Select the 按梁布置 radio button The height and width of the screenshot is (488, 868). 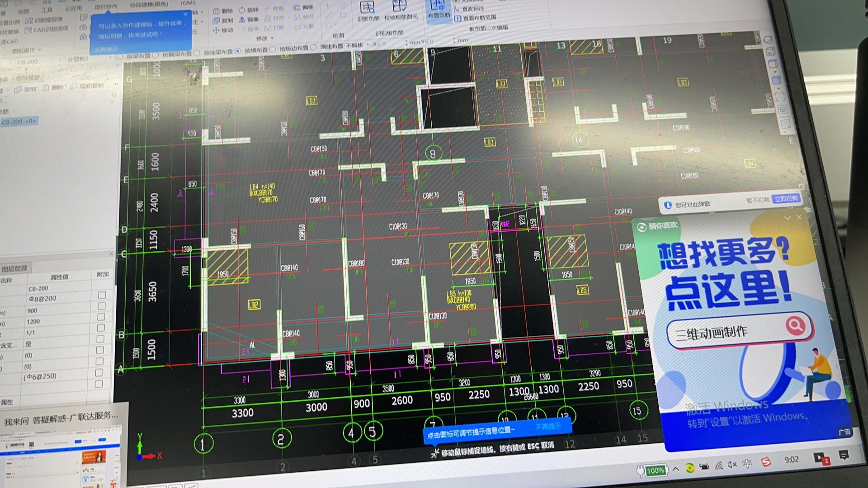[119, 57]
